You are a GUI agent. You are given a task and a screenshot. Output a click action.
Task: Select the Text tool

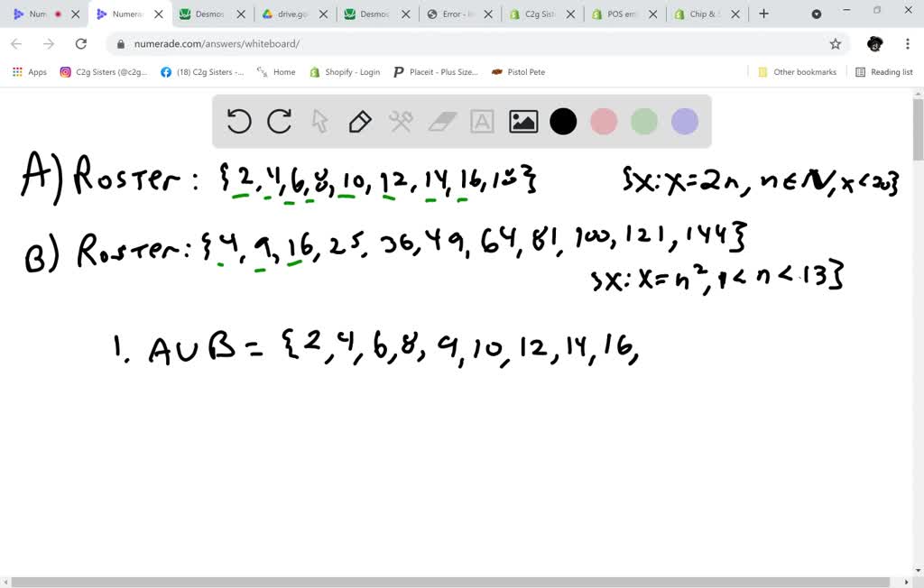482,120
